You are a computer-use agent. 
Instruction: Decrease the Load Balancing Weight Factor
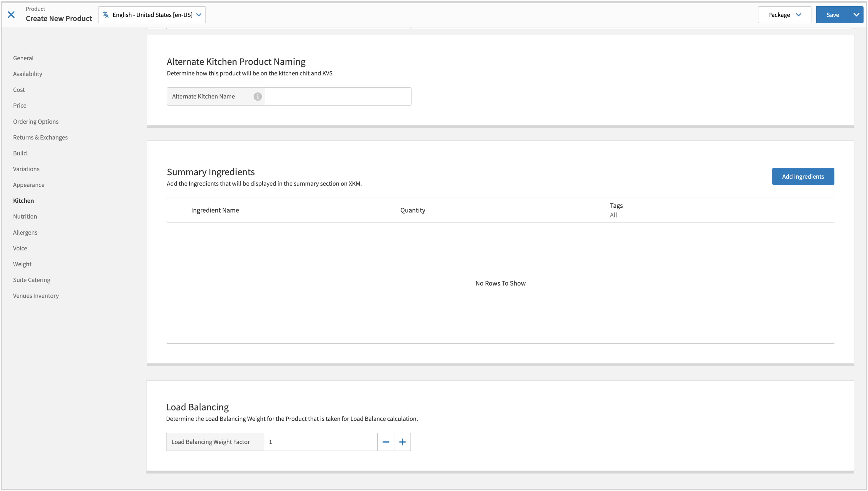[x=385, y=441]
